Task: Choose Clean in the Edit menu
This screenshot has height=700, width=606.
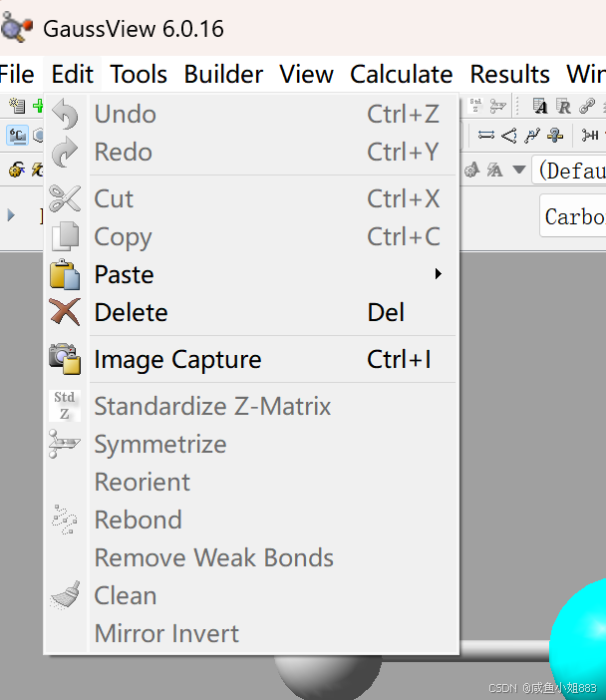Action: click(252, 595)
